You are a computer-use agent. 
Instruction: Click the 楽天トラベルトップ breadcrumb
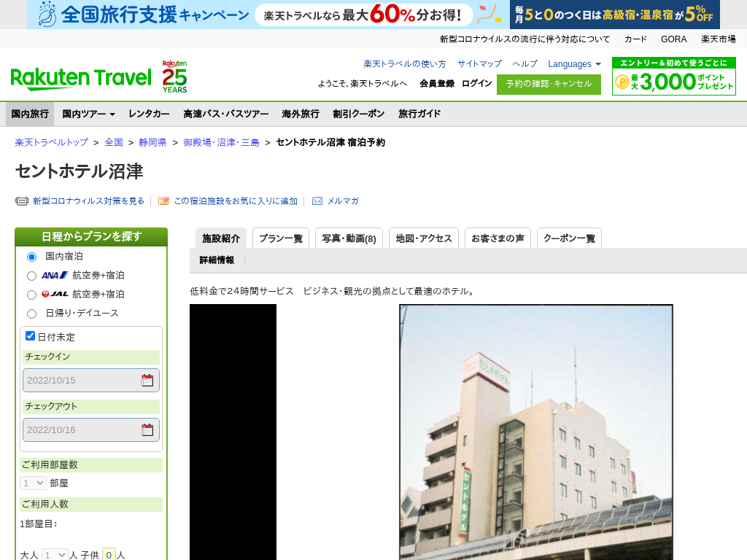tap(52, 142)
